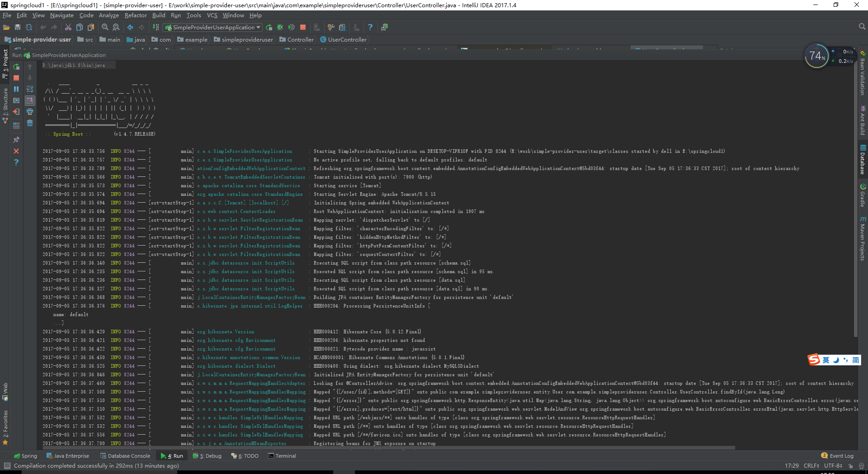
Task: Open the Gradle side panel
Action: [863, 195]
